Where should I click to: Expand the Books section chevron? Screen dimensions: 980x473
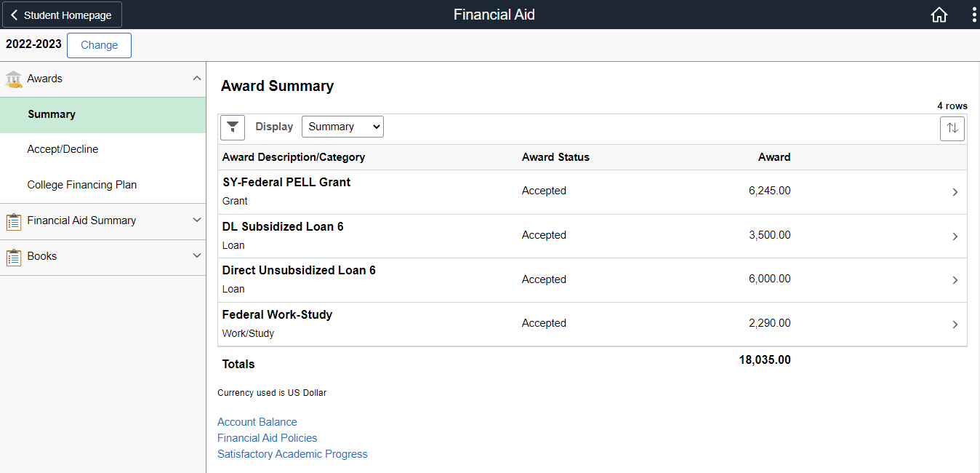coord(196,255)
